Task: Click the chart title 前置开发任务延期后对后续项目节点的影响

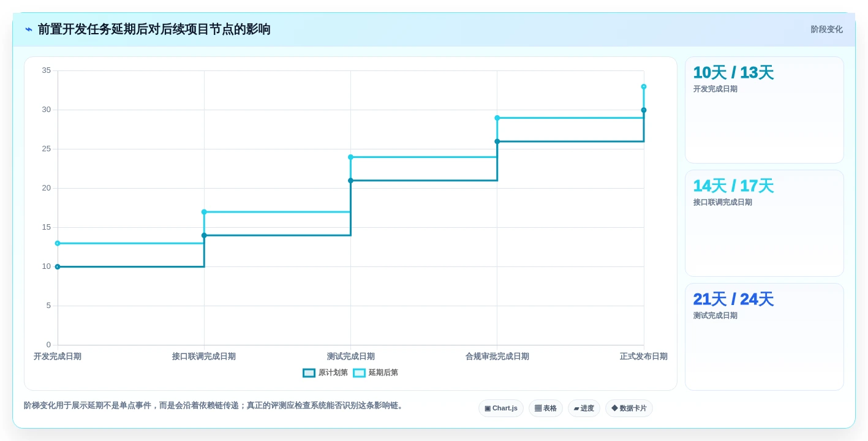Action: 154,29
